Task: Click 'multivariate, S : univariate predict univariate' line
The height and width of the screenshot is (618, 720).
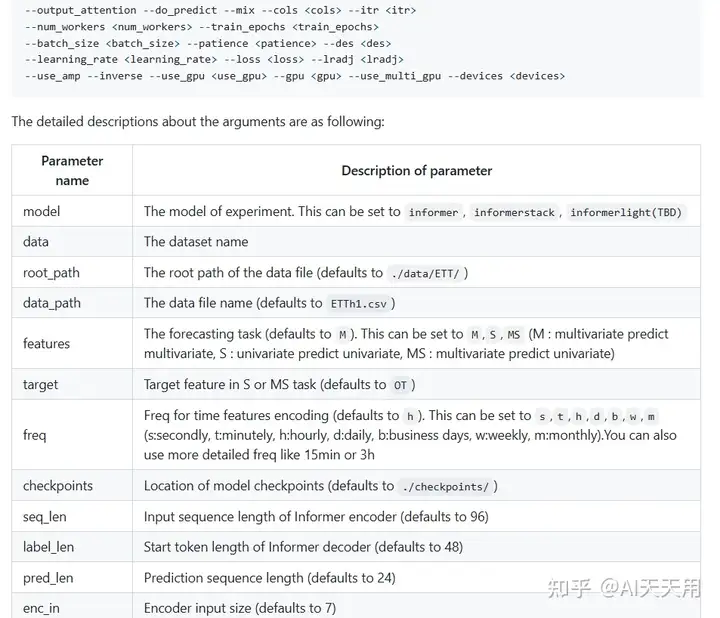Action: click(379, 354)
